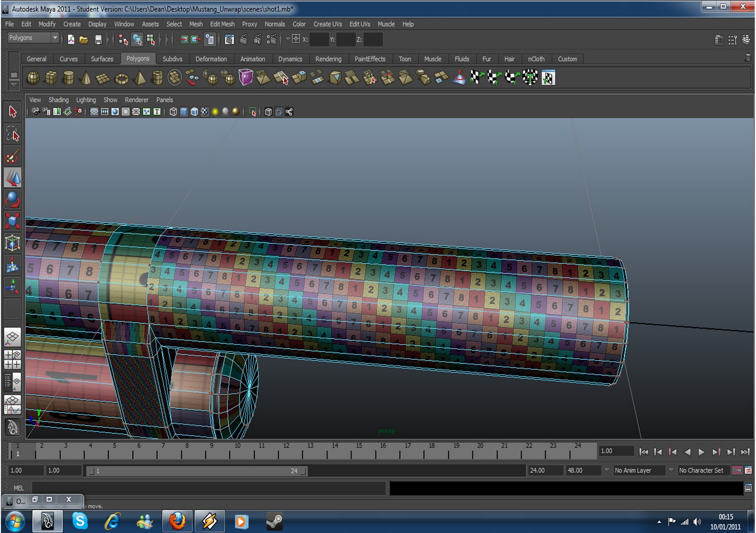
Task: Toggle textured display in the viewport toolbar
Action: pyautogui.click(x=205, y=112)
